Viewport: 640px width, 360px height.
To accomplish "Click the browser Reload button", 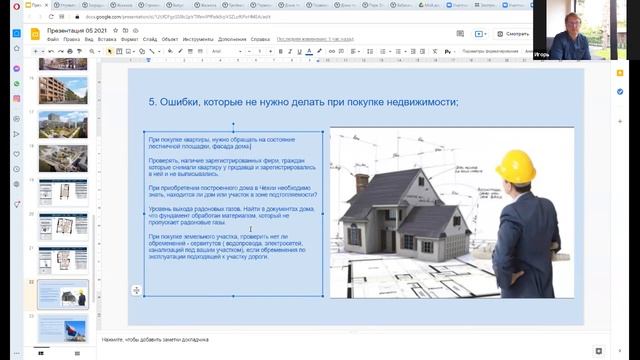I will click(51, 17).
